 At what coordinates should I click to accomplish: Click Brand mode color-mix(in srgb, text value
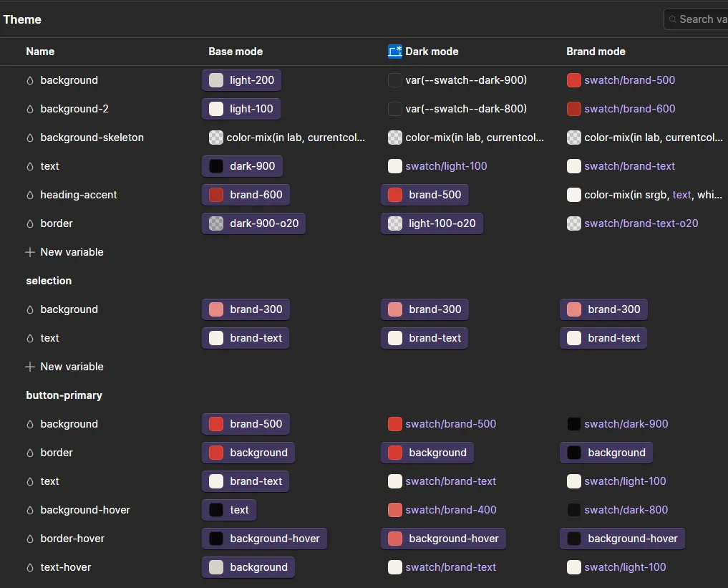(x=654, y=195)
